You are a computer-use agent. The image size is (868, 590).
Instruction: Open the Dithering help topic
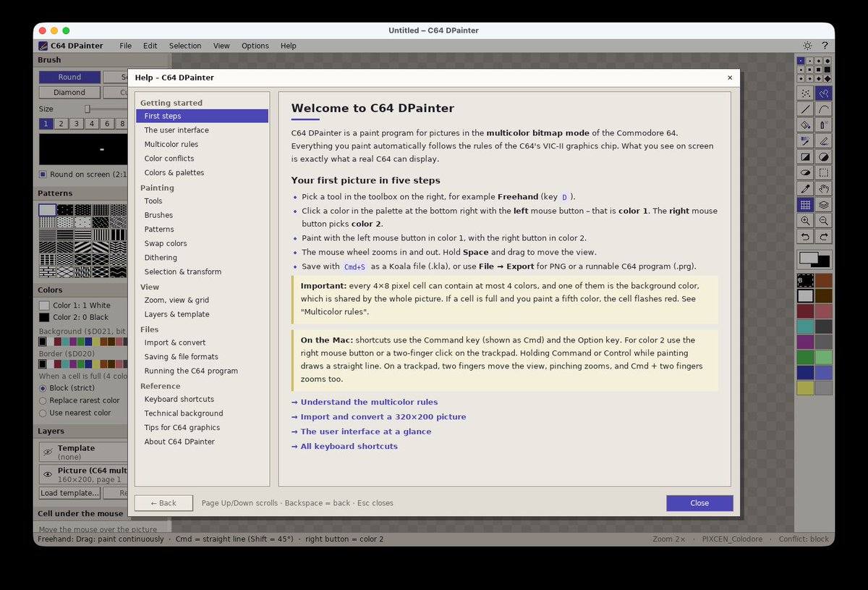(x=202, y=258)
